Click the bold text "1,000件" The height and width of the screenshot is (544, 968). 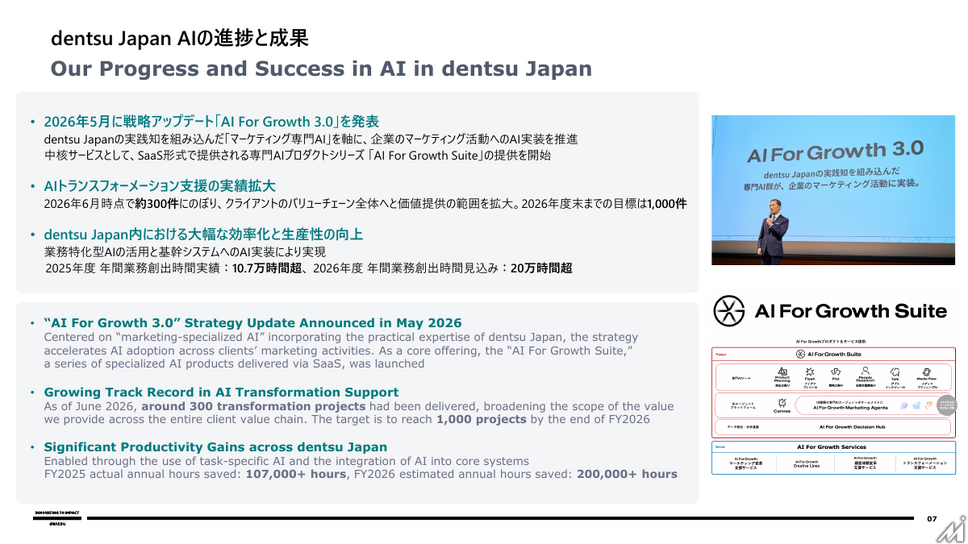(667, 204)
